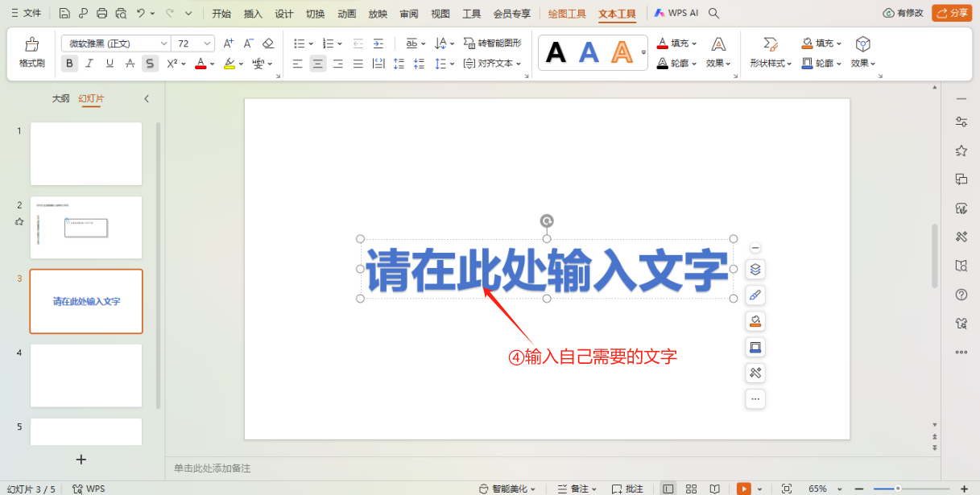Select the brush icon in the floating toolbar
Viewport: 980px width, 495px height.
pos(755,295)
